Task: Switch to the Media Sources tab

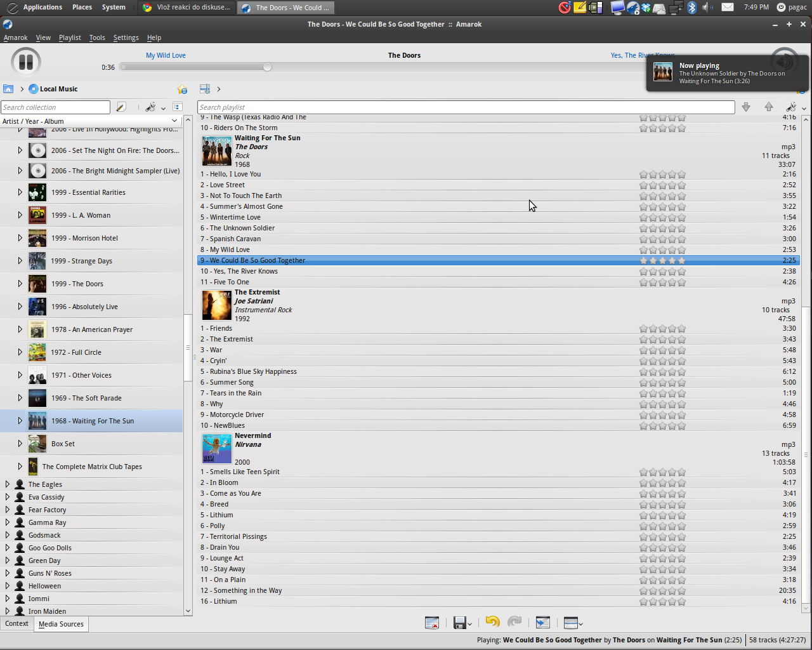Action: click(61, 624)
